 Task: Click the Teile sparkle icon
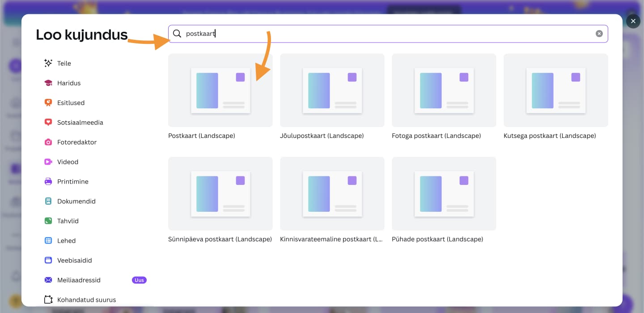[x=48, y=63]
